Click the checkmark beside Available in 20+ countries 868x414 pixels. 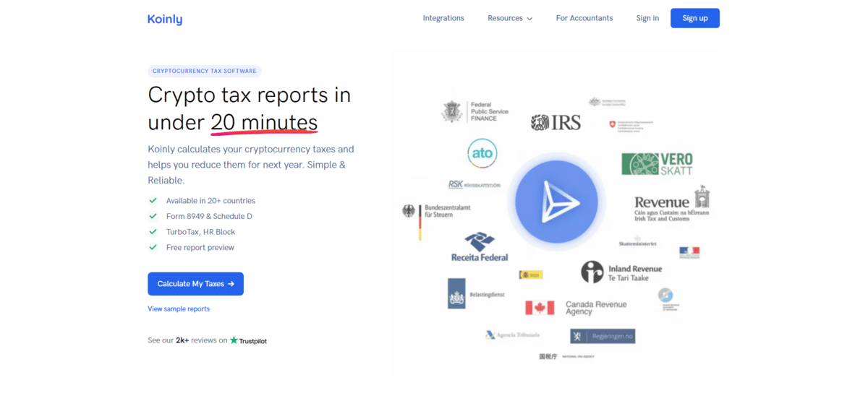click(153, 201)
